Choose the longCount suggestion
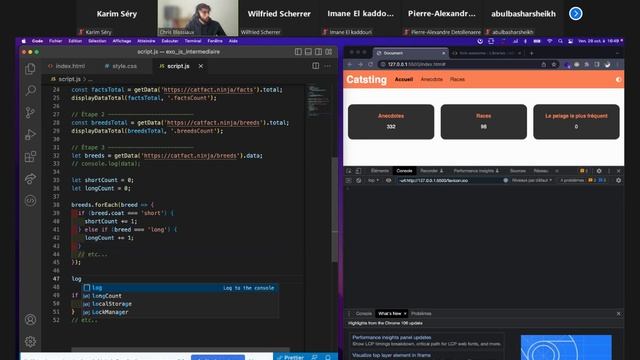The width and height of the screenshot is (640, 360). [181, 296]
